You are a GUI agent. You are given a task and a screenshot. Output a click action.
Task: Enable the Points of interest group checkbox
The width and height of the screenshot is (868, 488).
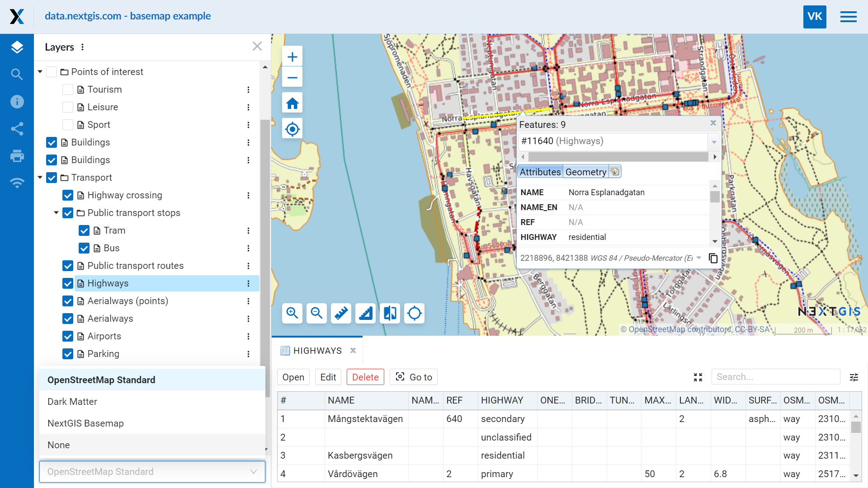(52, 72)
